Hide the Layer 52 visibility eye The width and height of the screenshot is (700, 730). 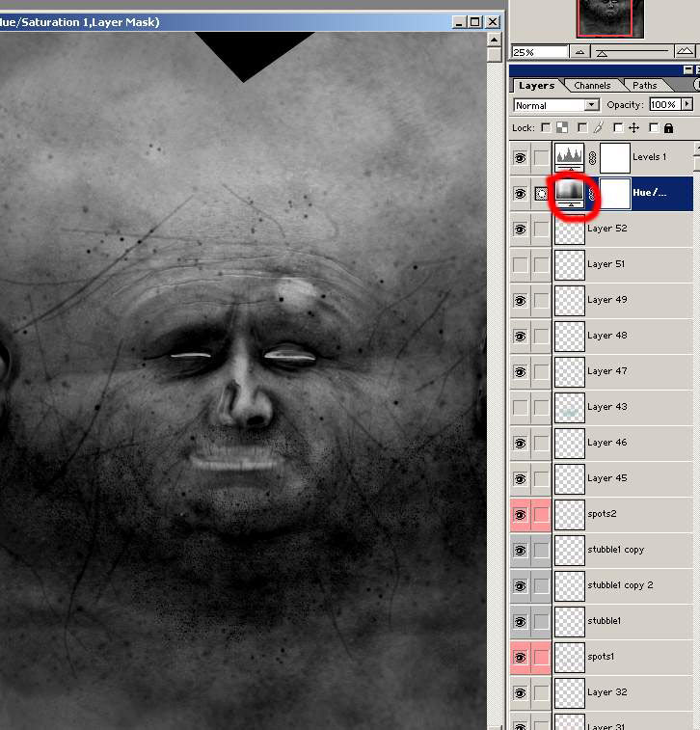521,229
